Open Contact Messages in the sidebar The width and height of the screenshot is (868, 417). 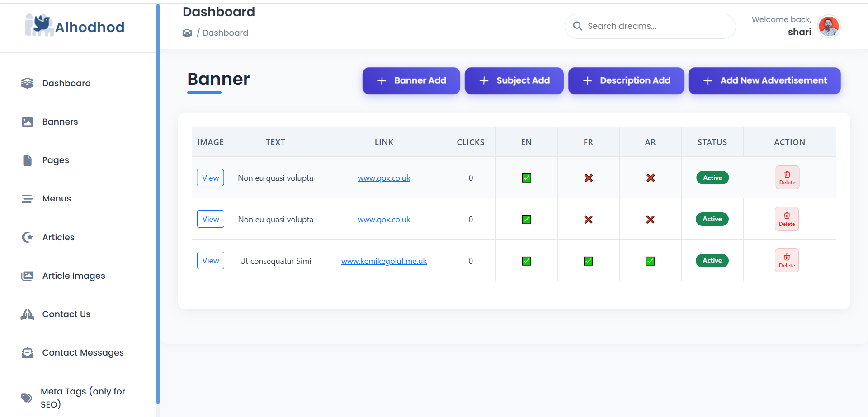click(x=83, y=353)
